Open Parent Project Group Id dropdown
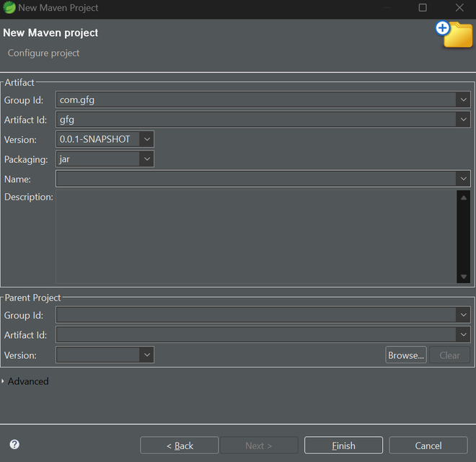This screenshot has width=476, height=462. click(x=462, y=315)
